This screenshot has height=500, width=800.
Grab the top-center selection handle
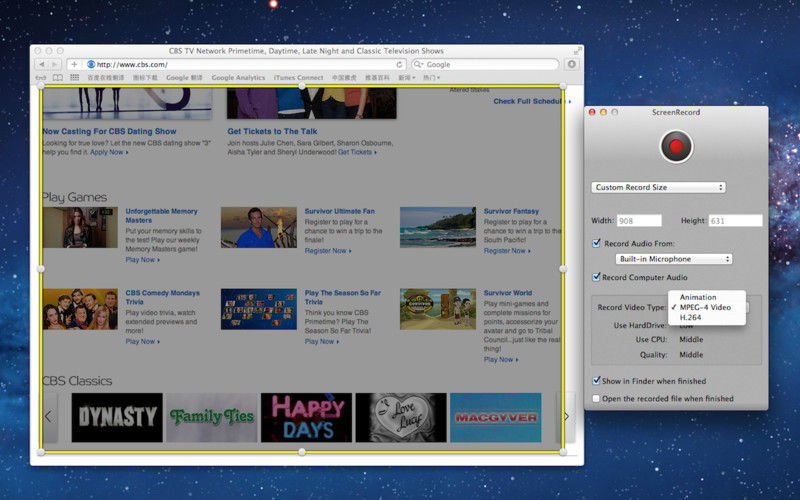pyautogui.click(x=302, y=86)
